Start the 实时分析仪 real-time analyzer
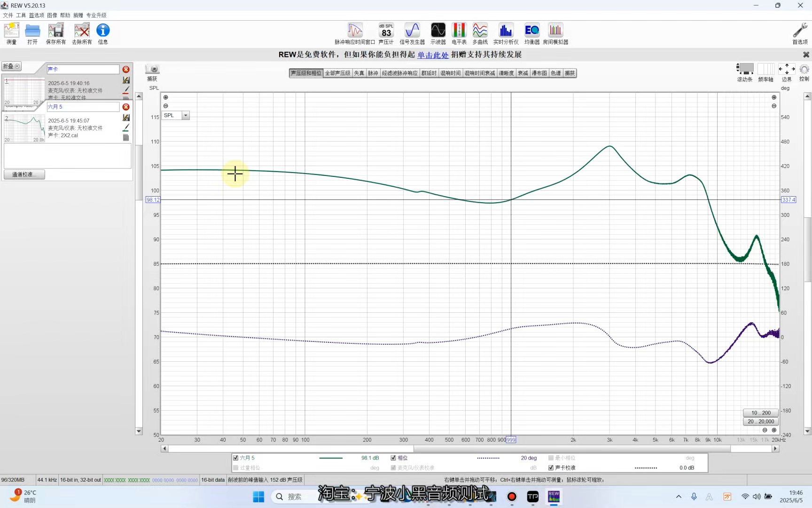812x508 pixels. pos(506,33)
